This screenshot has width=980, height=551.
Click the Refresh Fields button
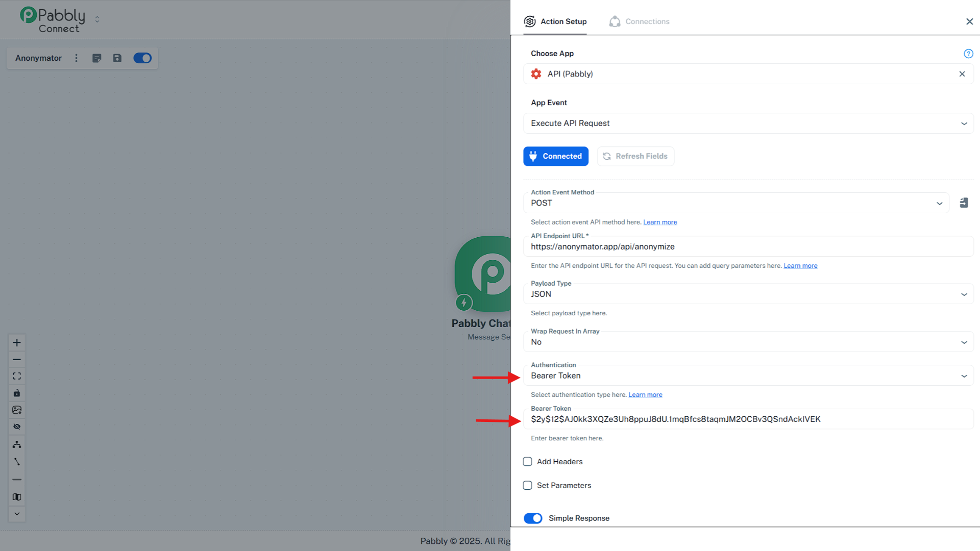635,156
